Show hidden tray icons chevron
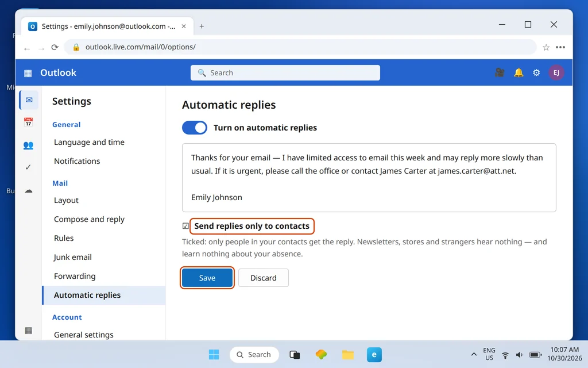The height and width of the screenshot is (368, 588). point(474,354)
